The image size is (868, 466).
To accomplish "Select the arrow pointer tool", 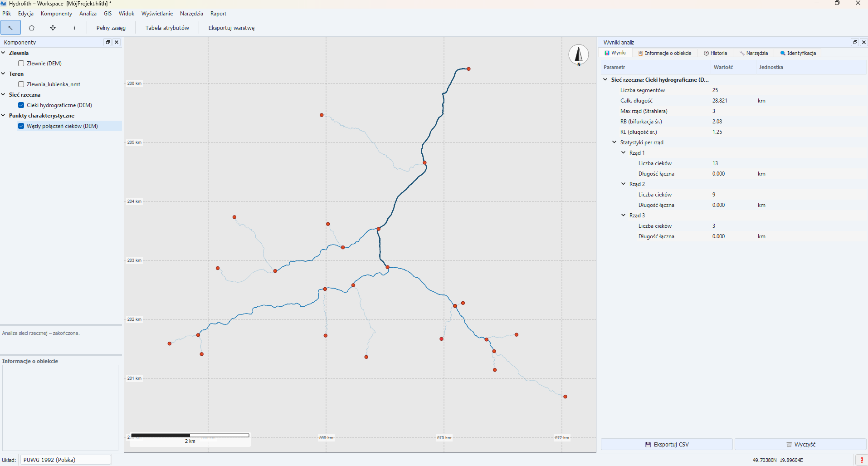I will (x=10, y=28).
